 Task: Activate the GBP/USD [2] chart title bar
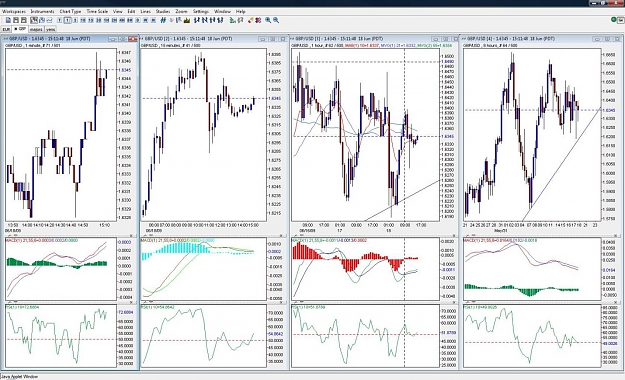(x=214, y=39)
